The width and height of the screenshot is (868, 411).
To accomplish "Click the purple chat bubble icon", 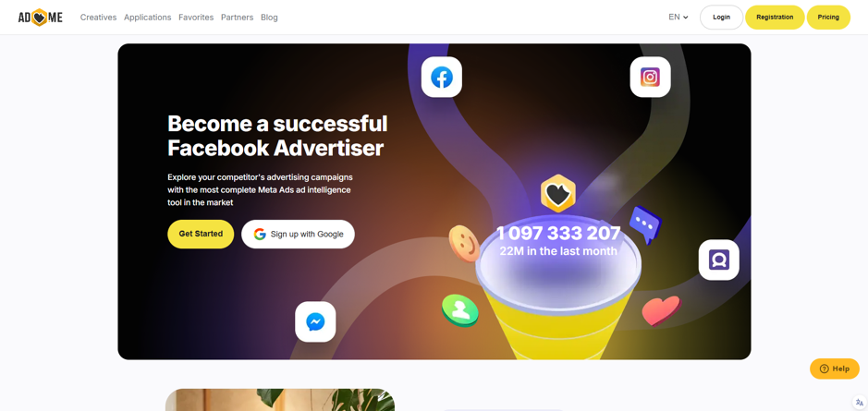I will [645, 224].
